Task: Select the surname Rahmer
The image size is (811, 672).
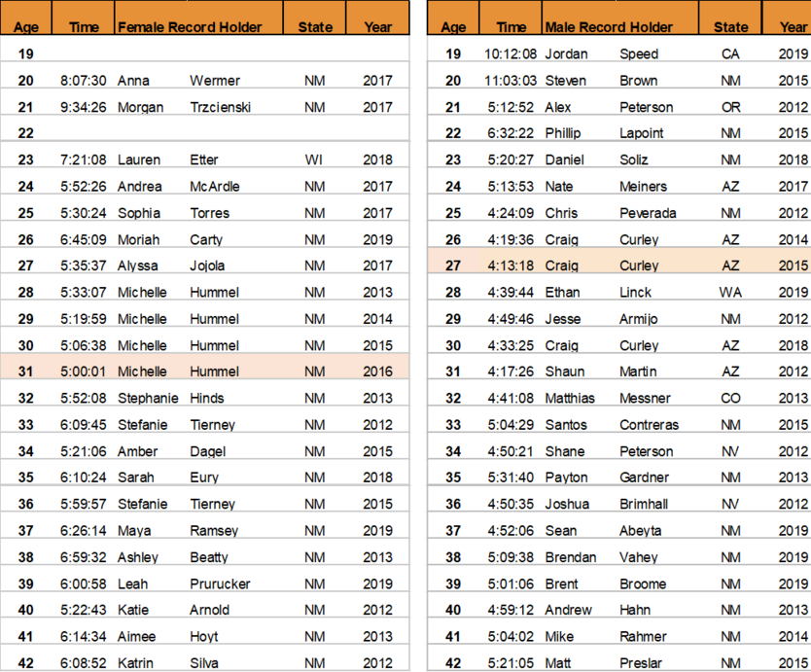Action: click(643, 637)
